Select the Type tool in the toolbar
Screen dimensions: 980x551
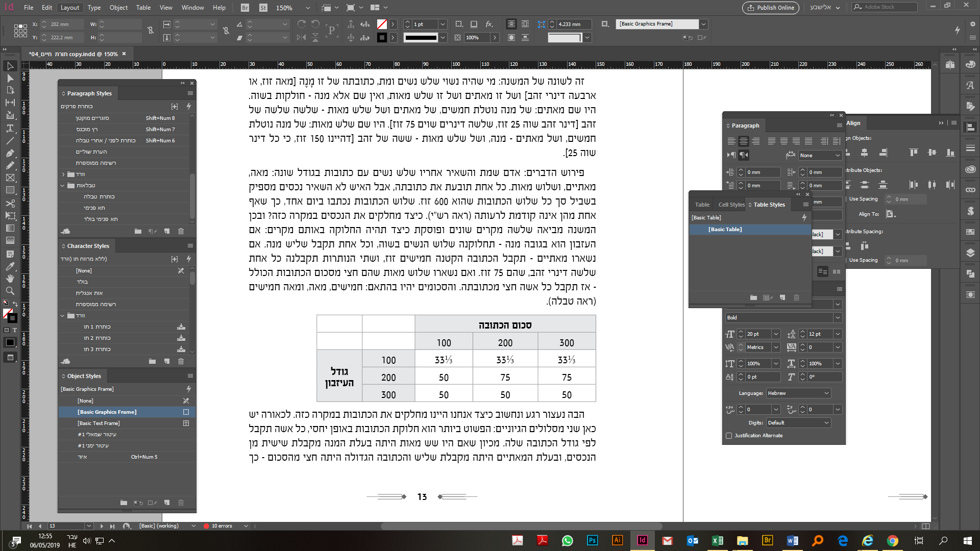[x=9, y=128]
